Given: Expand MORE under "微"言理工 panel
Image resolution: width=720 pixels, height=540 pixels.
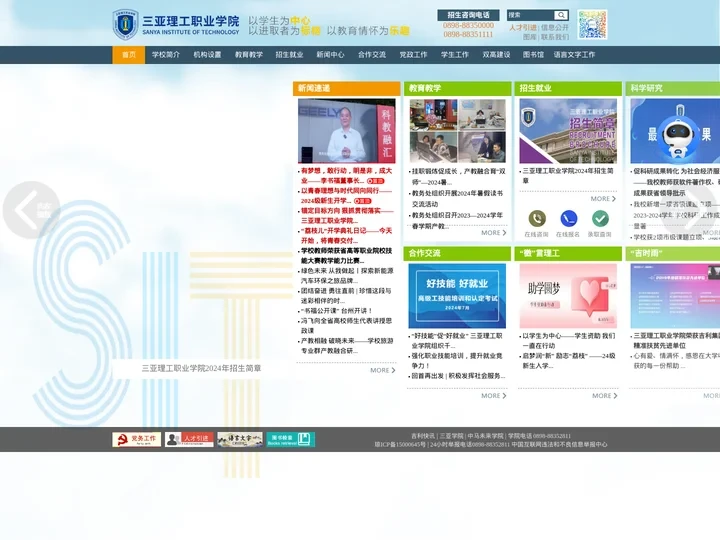Looking at the screenshot, I should [605, 395].
